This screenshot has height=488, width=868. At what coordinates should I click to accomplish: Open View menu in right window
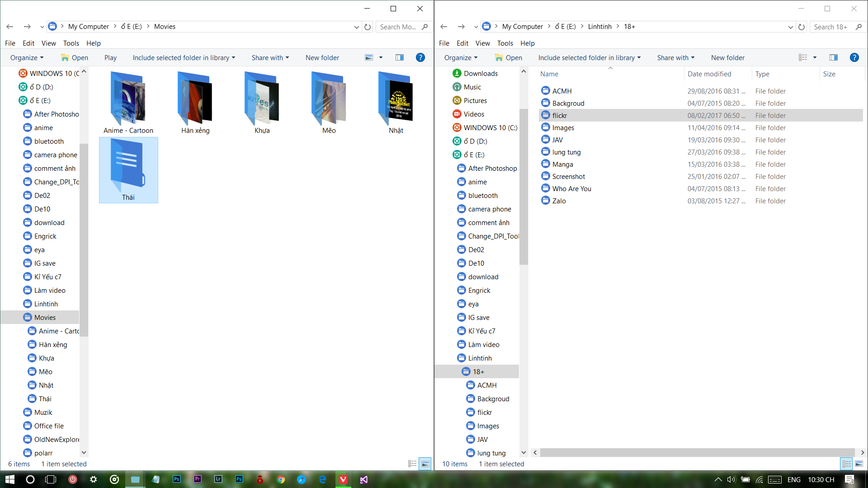point(482,43)
